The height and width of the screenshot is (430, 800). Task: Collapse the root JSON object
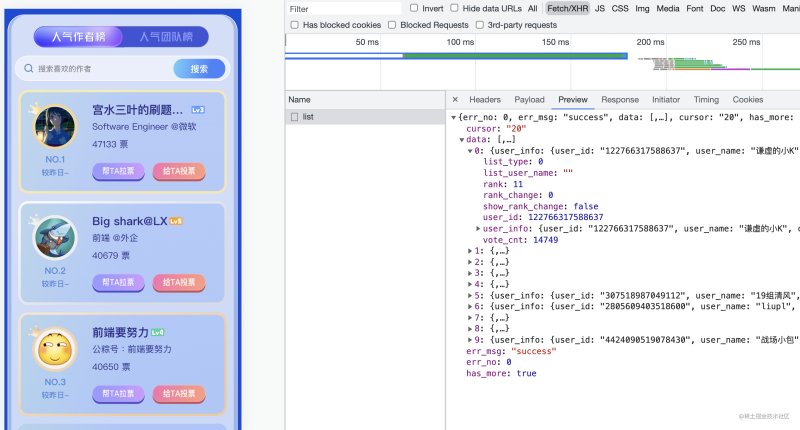point(453,117)
